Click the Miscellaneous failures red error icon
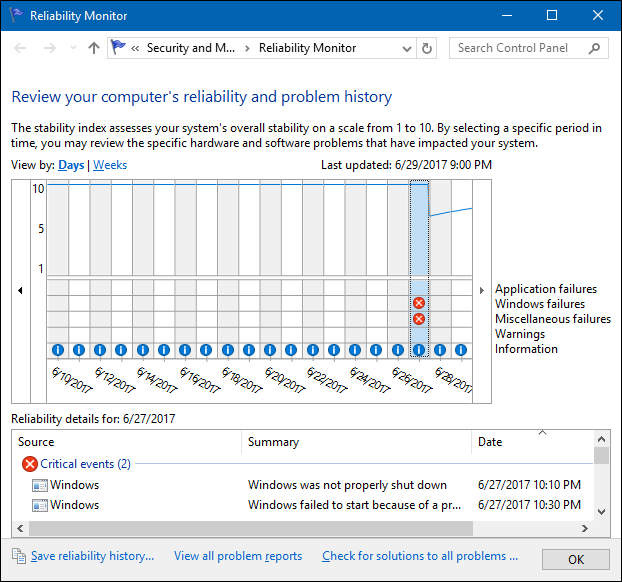Image resolution: width=622 pixels, height=582 pixels. click(419, 319)
